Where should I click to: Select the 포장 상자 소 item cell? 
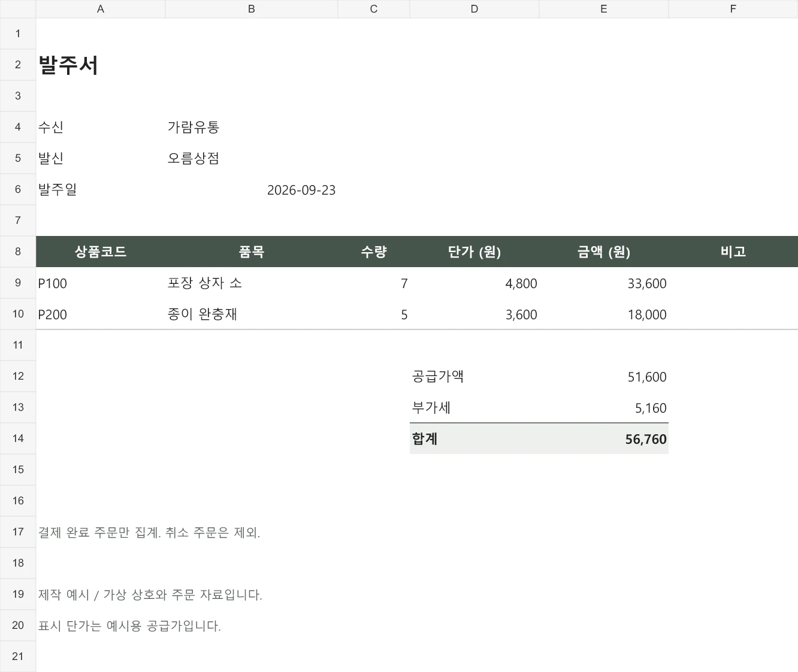[x=252, y=283]
